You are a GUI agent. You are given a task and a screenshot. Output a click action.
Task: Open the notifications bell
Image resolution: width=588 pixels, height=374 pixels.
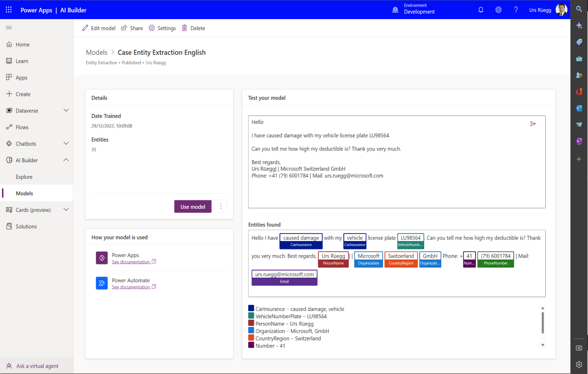481,10
